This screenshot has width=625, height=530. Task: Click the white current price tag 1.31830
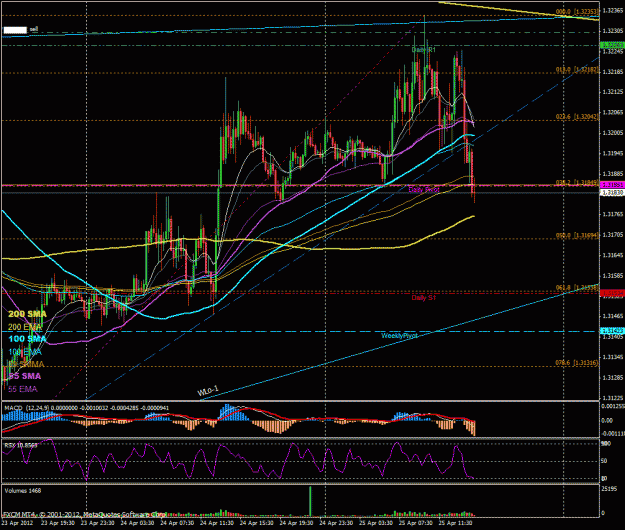612,192
